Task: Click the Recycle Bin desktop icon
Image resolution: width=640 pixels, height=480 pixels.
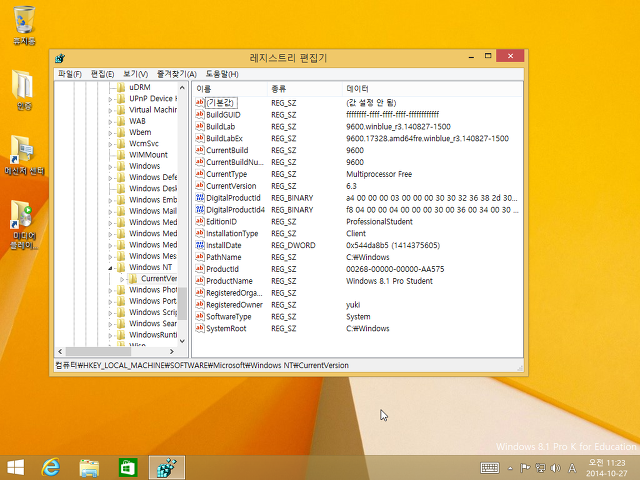Action: click(24, 24)
